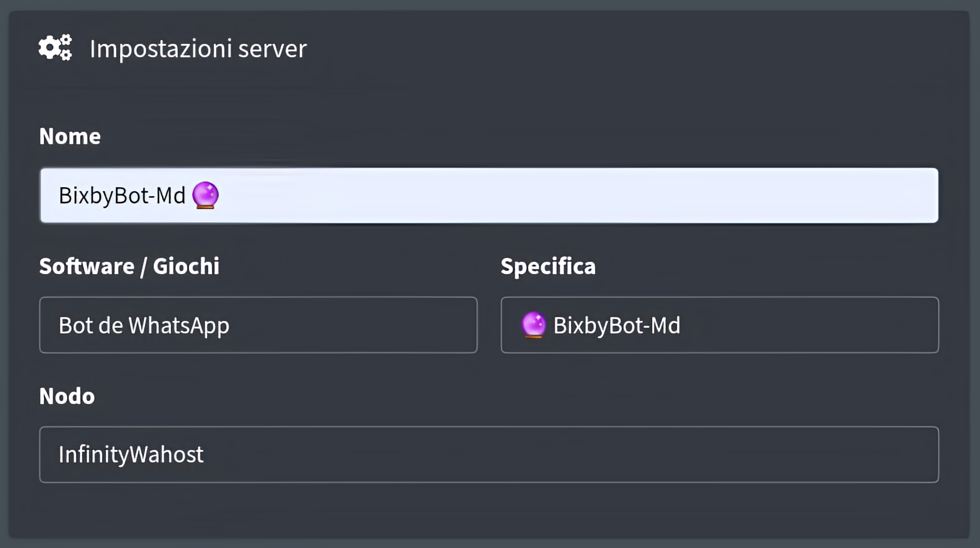Click the Nodo label
Image resolution: width=980 pixels, height=548 pixels.
pos(67,396)
